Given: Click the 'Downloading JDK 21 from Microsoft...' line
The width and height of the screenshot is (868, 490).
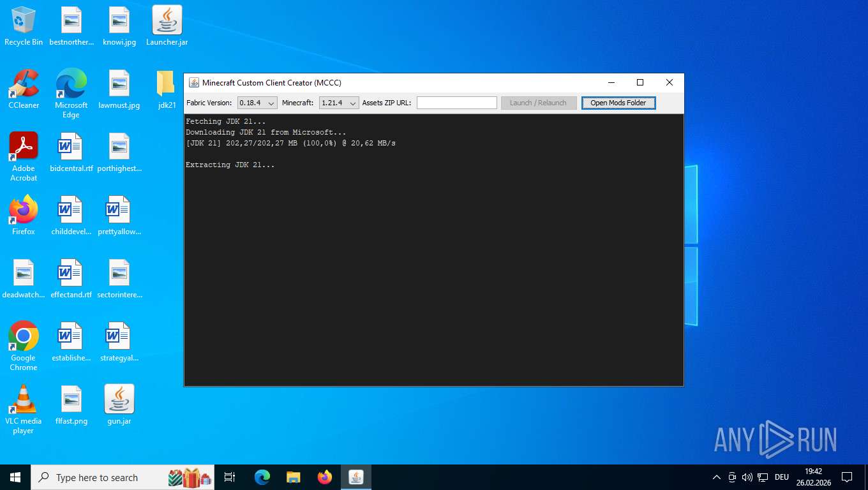Looking at the screenshot, I should [266, 132].
